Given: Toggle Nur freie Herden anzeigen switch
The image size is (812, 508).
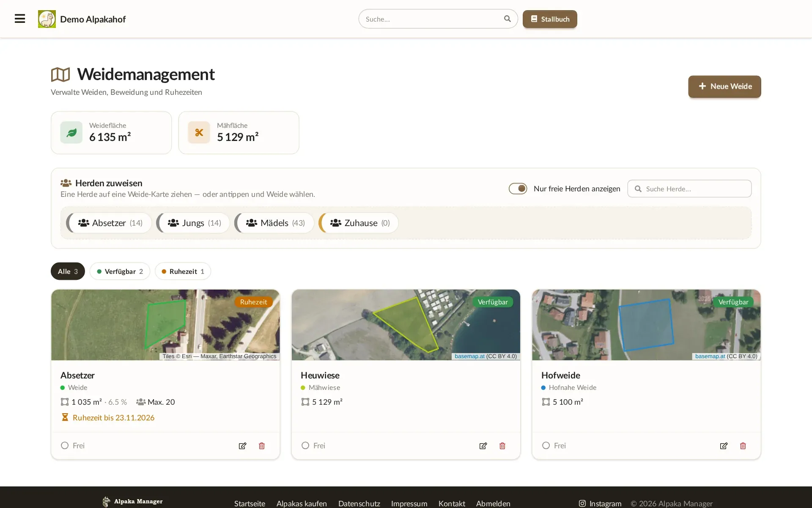Looking at the screenshot, I should tap(518, 188).
